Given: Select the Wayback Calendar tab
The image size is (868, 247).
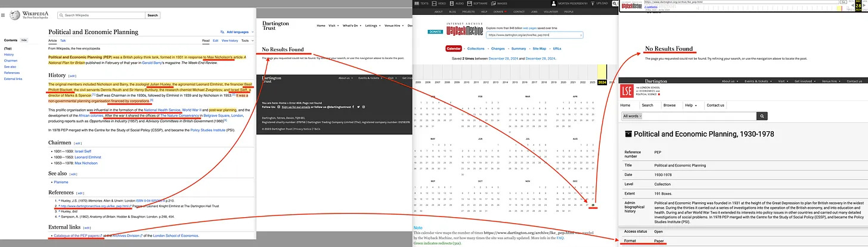Looking at the screenshot, I should [x=454, y=48].
